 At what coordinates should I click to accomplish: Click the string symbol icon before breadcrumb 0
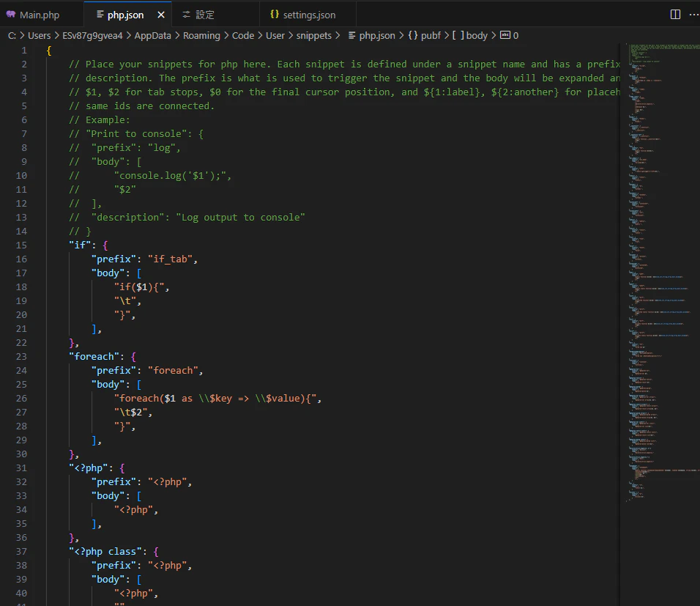click(505, 35)
